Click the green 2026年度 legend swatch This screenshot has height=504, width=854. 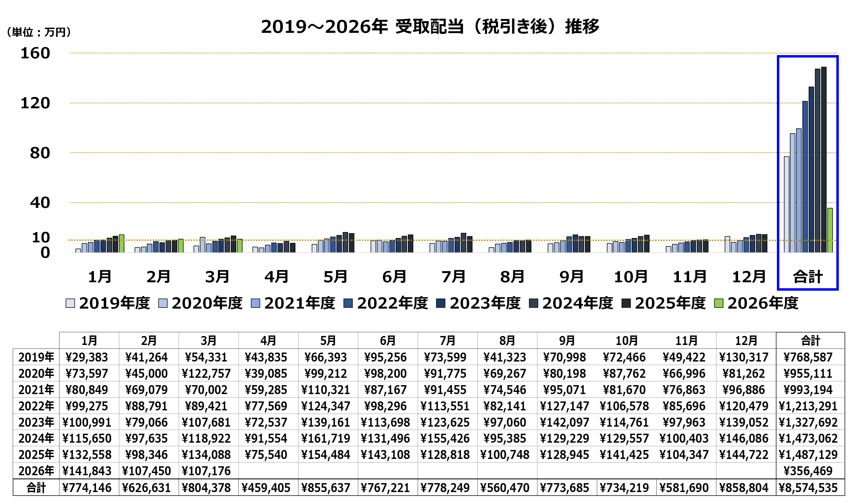[x=719, y=304]
